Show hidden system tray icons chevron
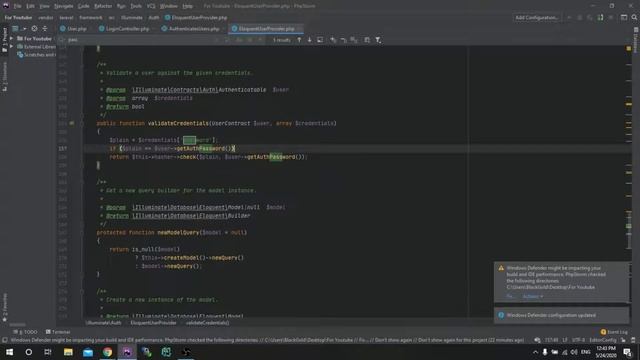The width and height of the screenshot is (640, 360). coord(536,352)
